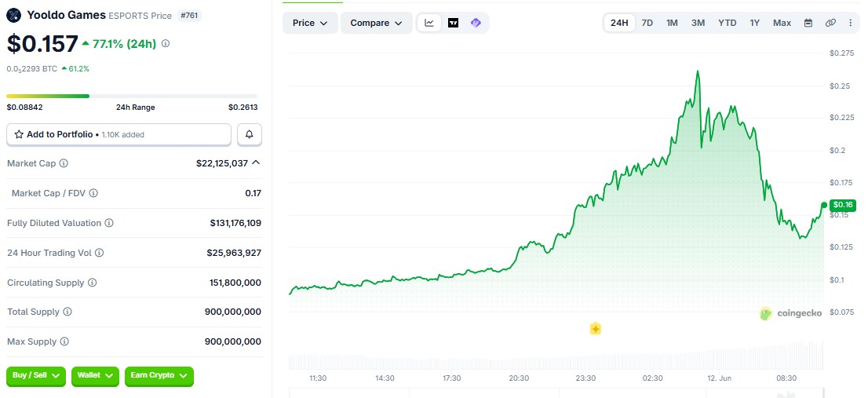868x398 pixels.
Task: Click the green $0.16 current price label
Action: point(843,205)
